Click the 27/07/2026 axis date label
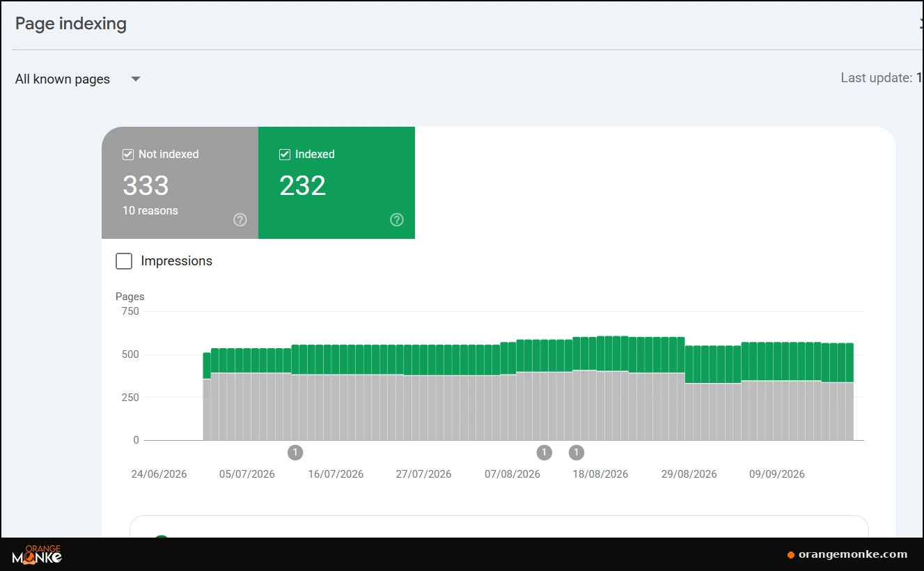This screenshot has width=924, height=571. (x=423, y=474)
